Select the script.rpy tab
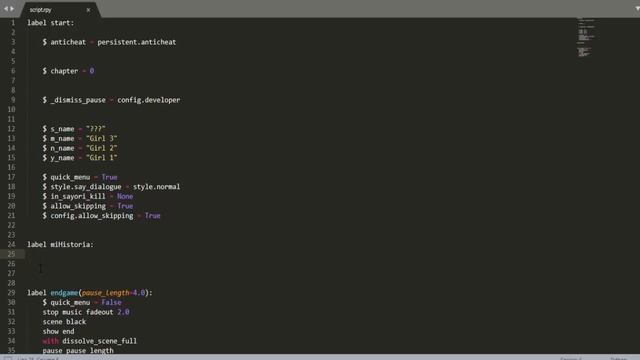640x360 pixels. coord(41,9)
